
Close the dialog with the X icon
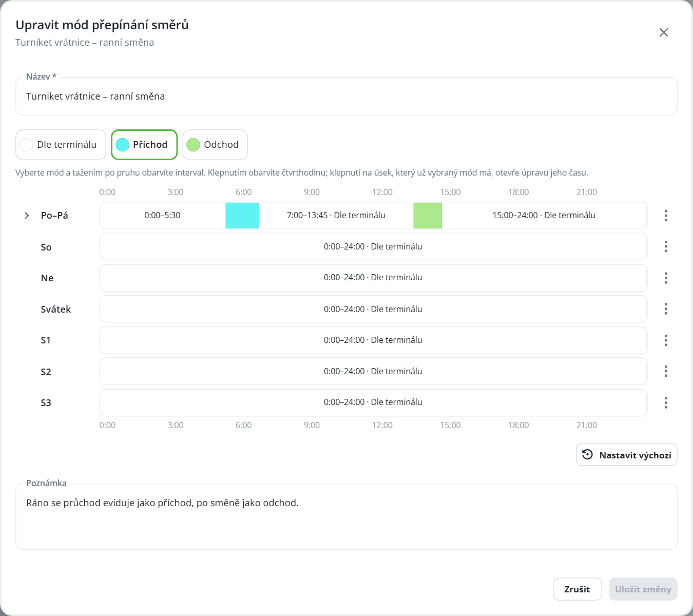(664, 32)
